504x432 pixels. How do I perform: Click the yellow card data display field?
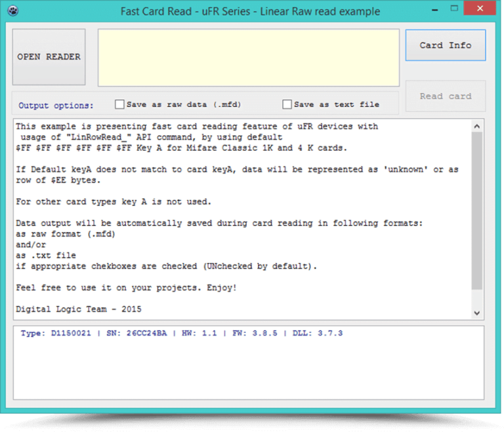[249, 58]
